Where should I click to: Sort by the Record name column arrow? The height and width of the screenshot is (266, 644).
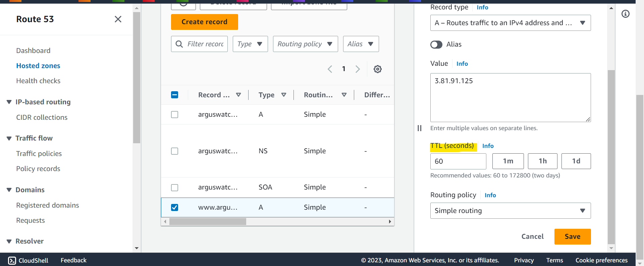point(238,95)
